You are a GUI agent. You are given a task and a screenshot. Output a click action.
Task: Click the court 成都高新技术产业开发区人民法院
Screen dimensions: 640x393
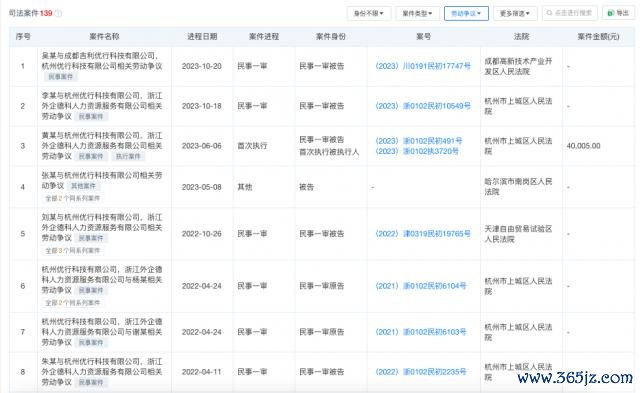tap(518, 66)
